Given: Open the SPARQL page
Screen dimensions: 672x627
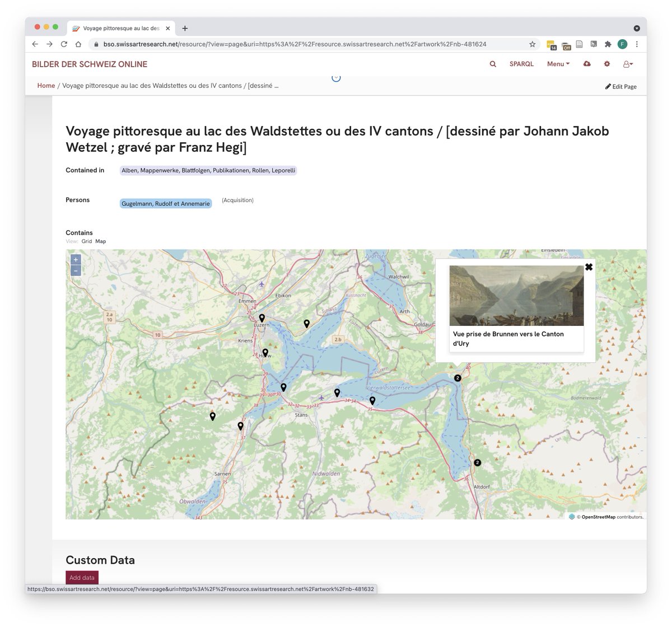Looking at the screenshot, I should tap(521, 64).
